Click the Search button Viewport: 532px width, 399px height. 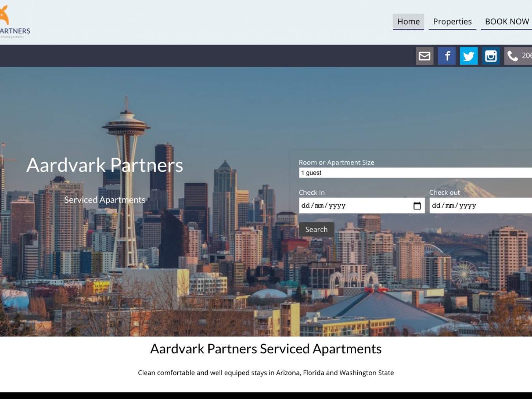coord(316,229)
